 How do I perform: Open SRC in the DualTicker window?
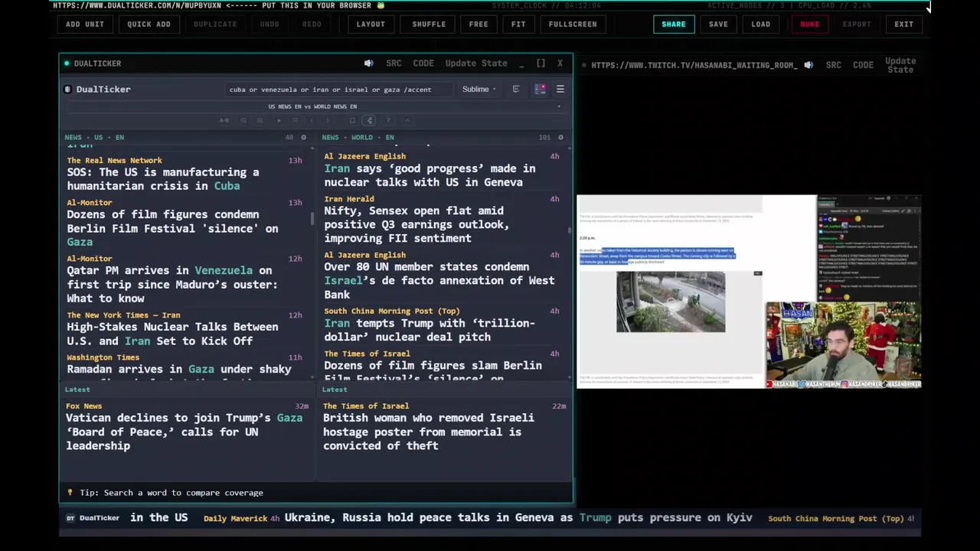(x=394, y=64)
